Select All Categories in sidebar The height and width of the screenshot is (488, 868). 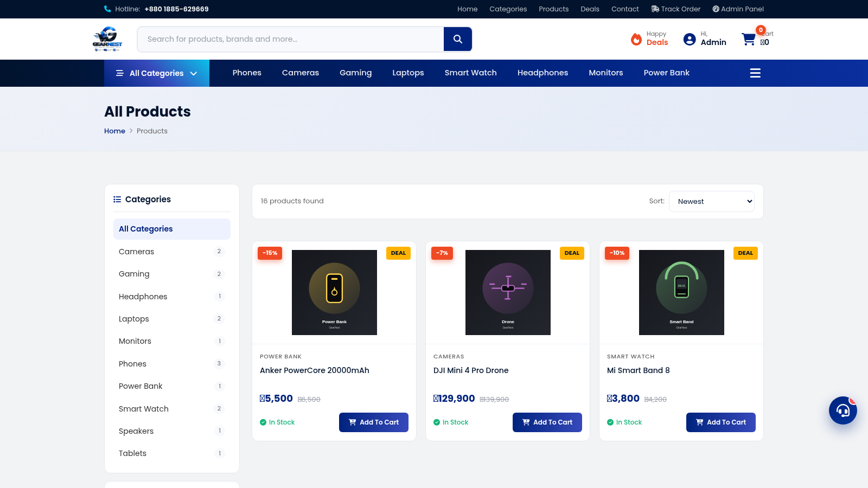(172, 229)
